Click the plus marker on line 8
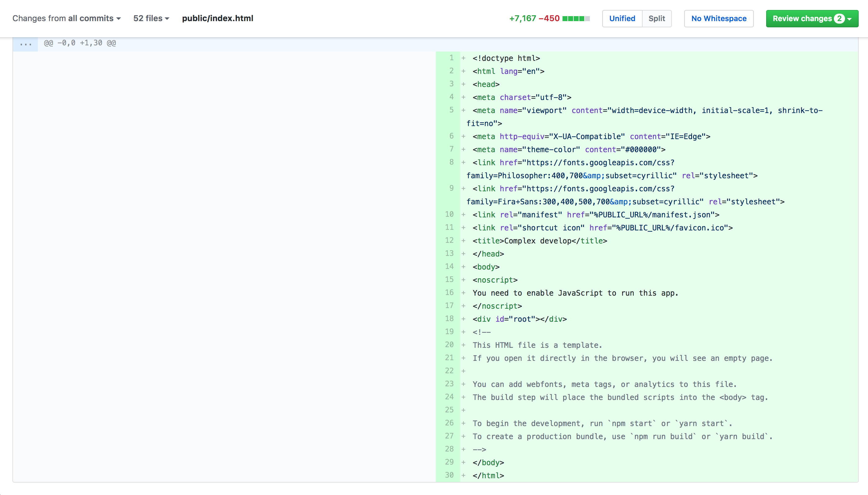Image resolution: width=868 pixels, height=495 pixels. 463,162
